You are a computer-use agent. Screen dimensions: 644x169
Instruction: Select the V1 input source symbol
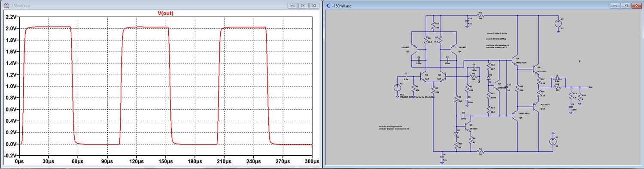pos(397,88)
